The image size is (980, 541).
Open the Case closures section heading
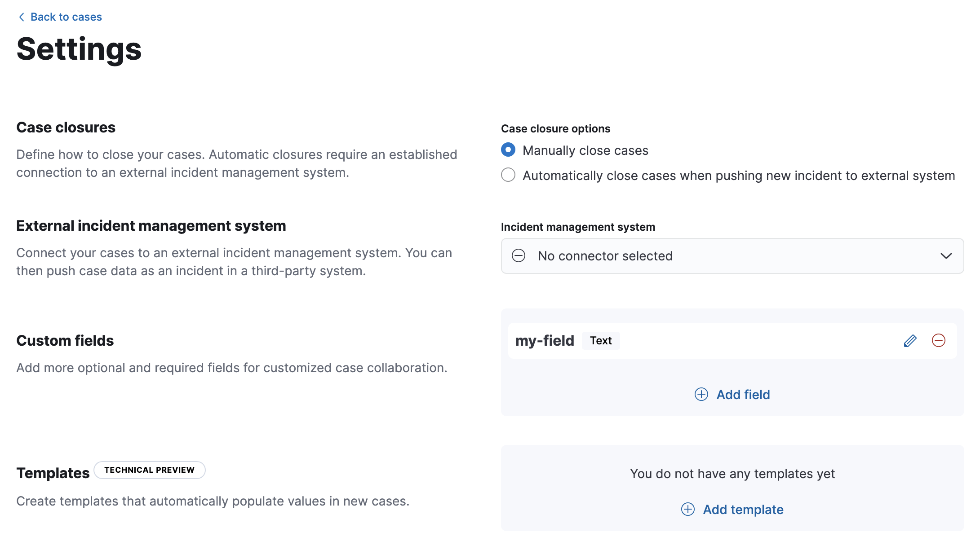[x=66, y=127]
